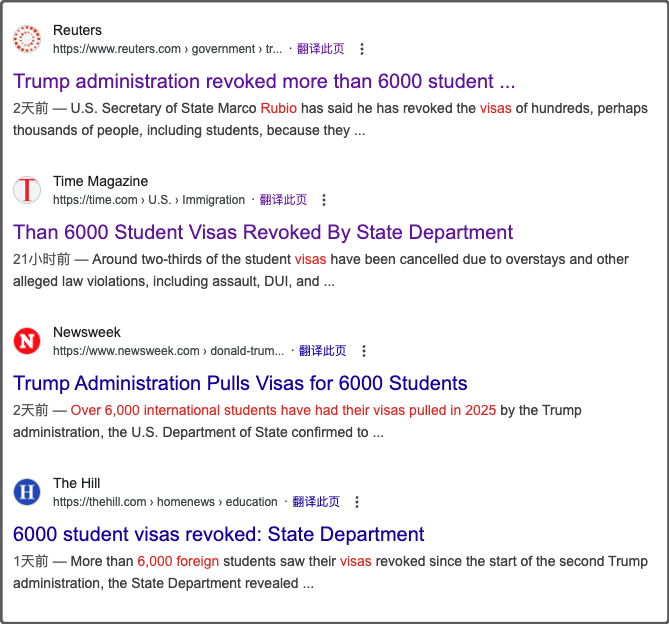Open '6000 student visas revoked: State Department'
This screenshot has height=624, width=669.
click(x=218, y=534)
